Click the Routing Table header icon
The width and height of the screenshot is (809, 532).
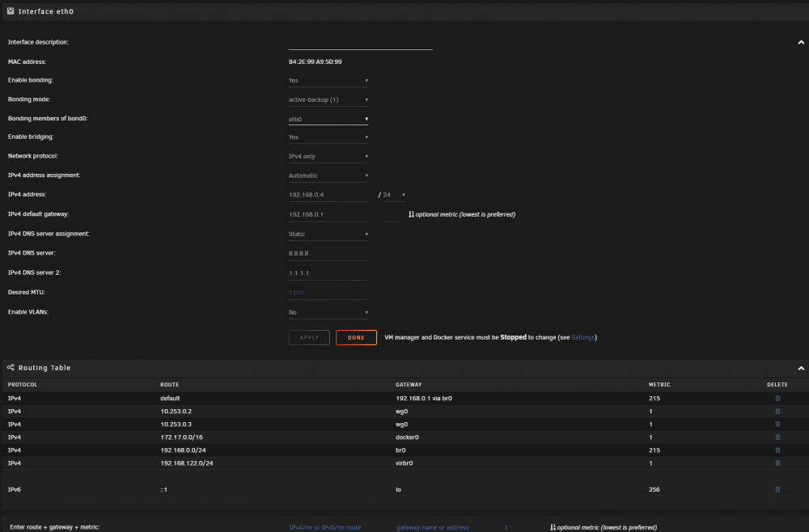click(x=11, y=368)
